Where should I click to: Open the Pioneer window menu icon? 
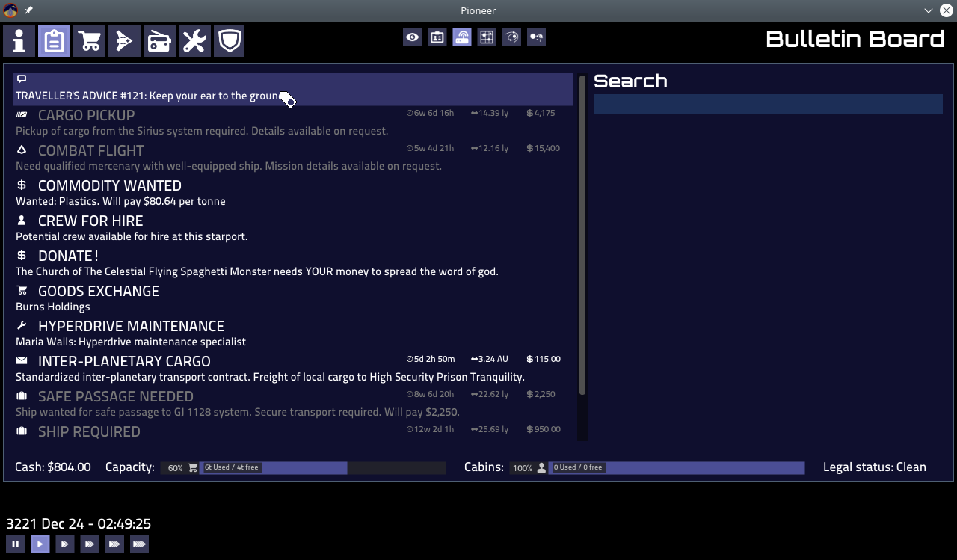(x=10, y=10)
